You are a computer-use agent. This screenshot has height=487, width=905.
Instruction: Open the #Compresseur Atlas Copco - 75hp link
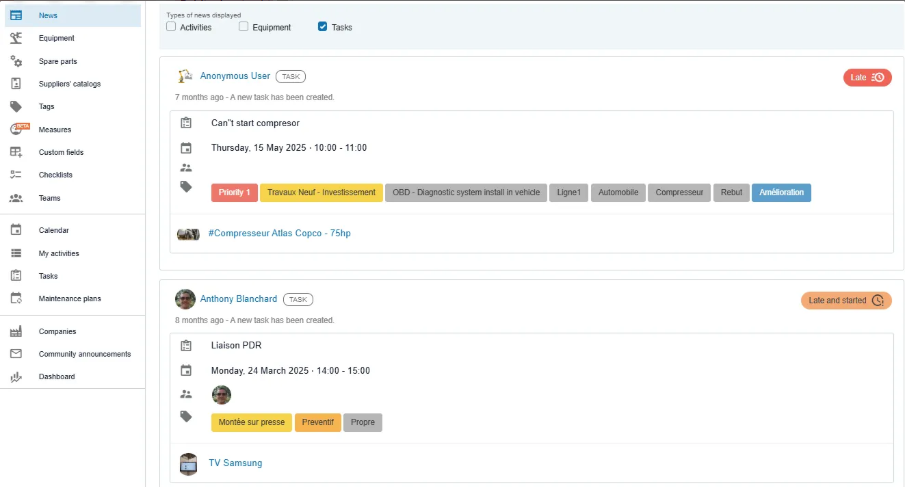(279, 233)
